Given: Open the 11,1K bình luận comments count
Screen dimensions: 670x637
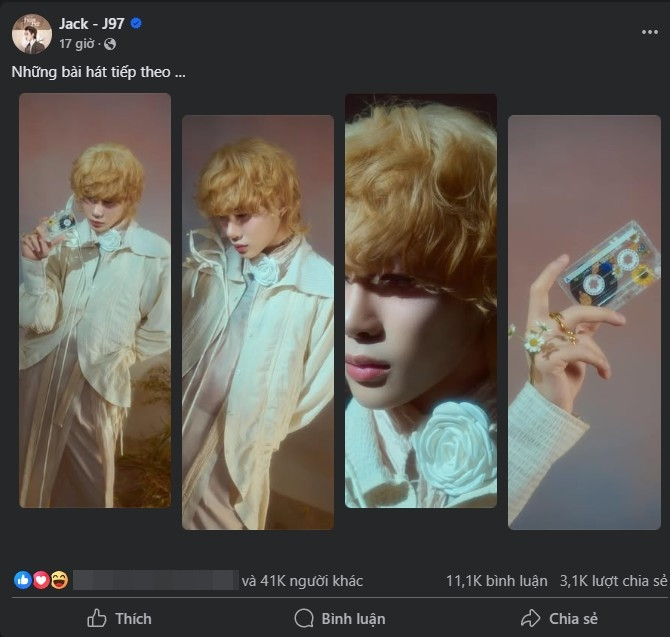Looking at the screenshot, I should coord(490,580).
